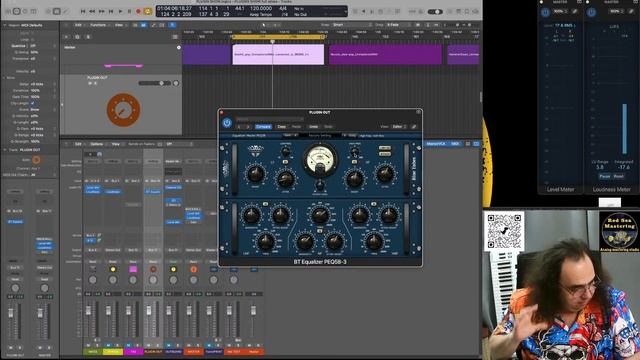
Task: Solo the PLUGIN OUT channel strip
Action: [x=157, y=345]
